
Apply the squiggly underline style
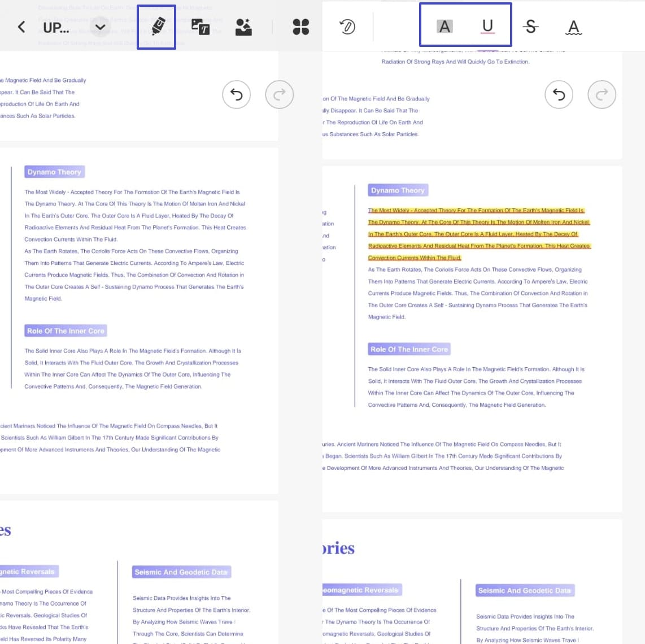click(x=573, y=27)
